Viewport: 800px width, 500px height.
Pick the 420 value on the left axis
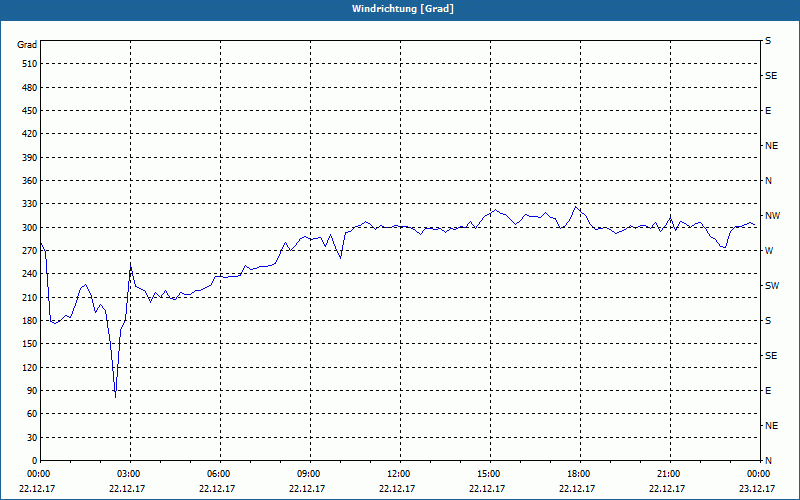pyautogui.click(x=30, y=134)
